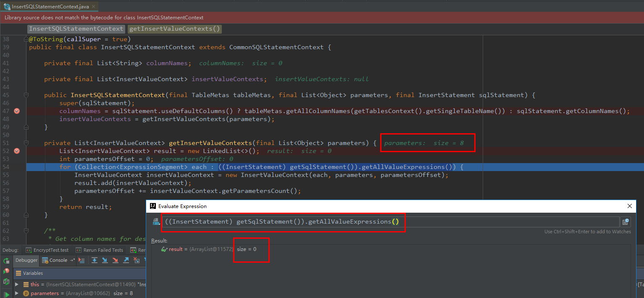Image resolution: width=644 pixels, height=298 pixels.
Task: Click the Step Over icon in debug toolbar
Action: (x=94, y=260)
